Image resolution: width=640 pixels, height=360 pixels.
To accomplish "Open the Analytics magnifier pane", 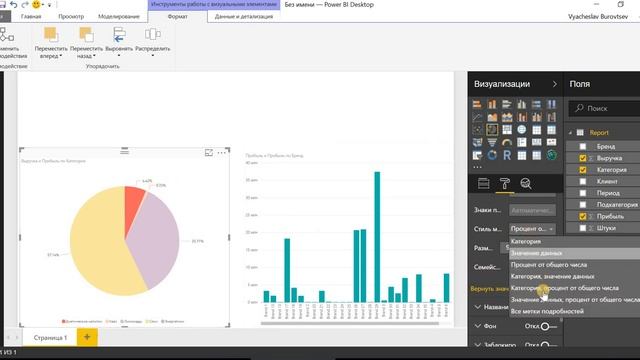I will point(526,184).
